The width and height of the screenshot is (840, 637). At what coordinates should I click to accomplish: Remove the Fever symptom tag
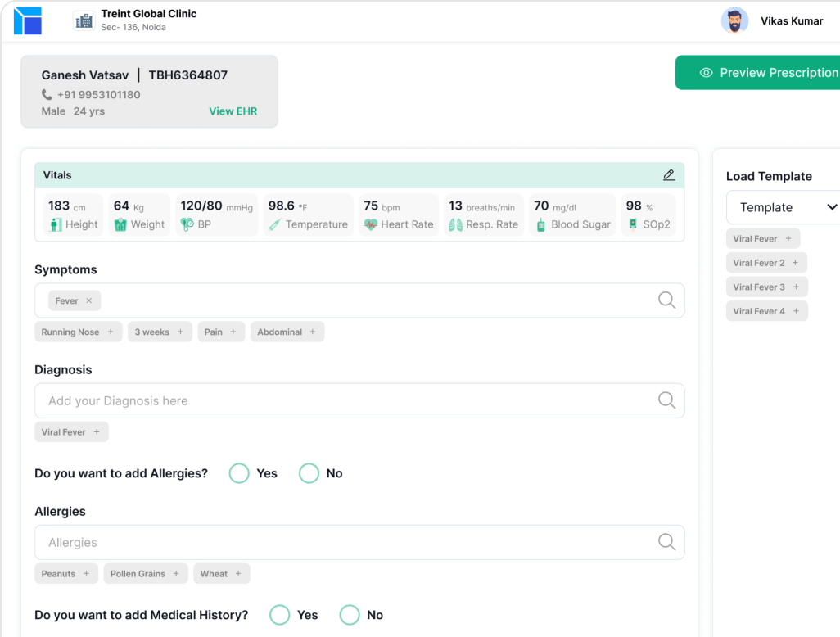click(89, 301)
